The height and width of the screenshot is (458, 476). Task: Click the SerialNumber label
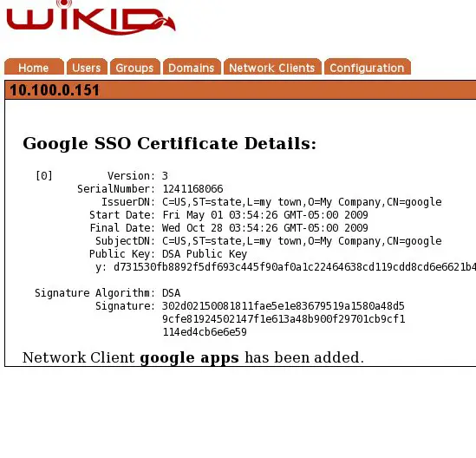pos(116,189)
